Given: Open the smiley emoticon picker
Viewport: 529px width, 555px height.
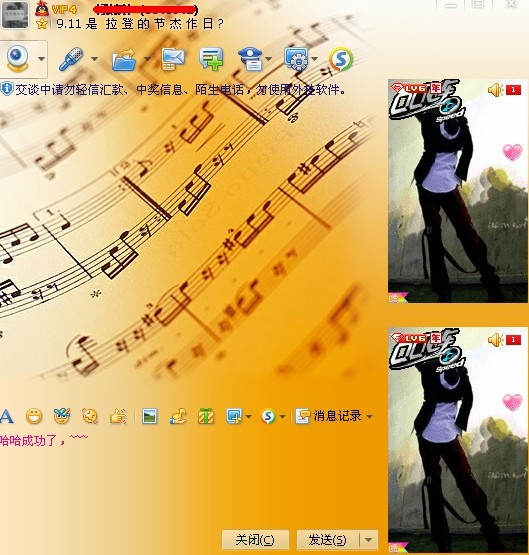Looking at the screenshot, I should pyautogui.click(x=34, y=416).
